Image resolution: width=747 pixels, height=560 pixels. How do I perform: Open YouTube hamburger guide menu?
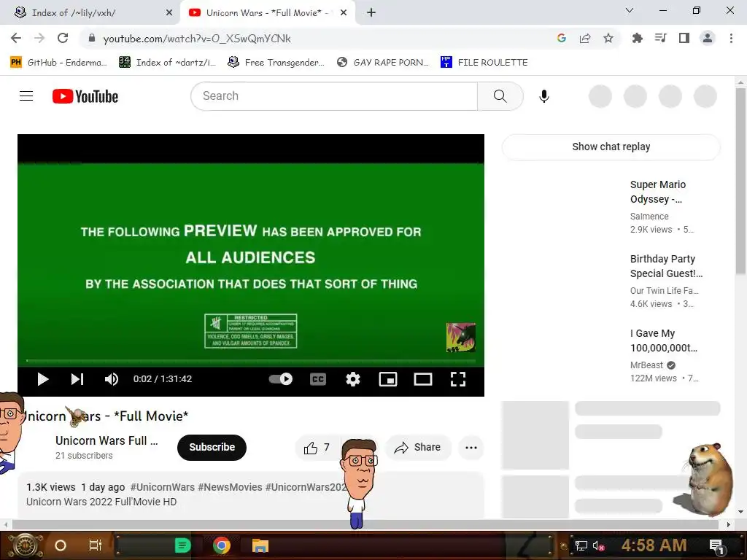point(26,96)
